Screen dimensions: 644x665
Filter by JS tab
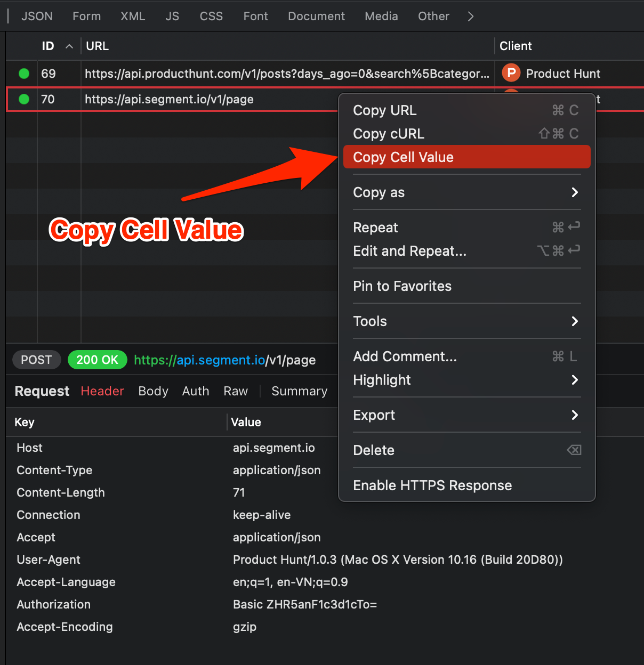(172, 17)
